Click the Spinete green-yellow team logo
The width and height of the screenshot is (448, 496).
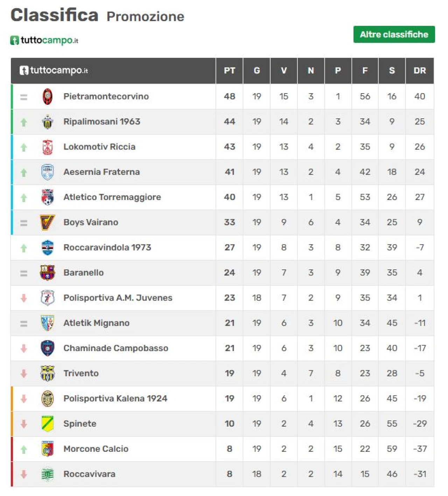coord(48,423)
